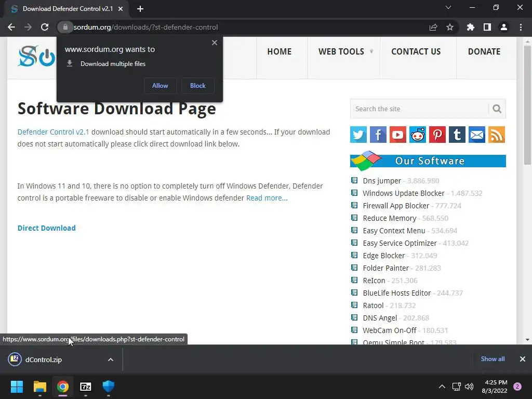
Task: Block multiple file downloads
Action: [x=198, y=86]
